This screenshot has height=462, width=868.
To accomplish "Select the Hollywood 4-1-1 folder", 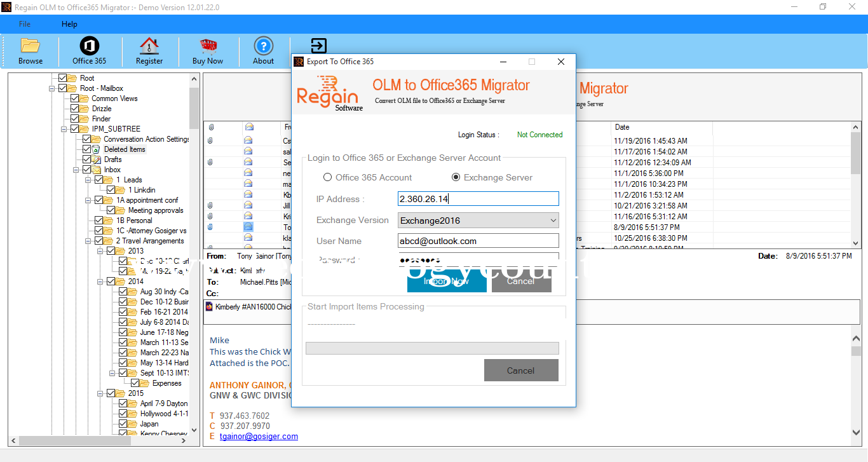I will pos(164,414).
